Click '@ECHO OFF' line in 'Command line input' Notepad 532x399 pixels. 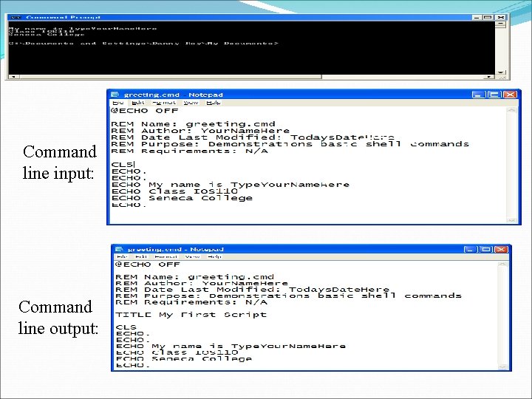click(x=144, y=111)
